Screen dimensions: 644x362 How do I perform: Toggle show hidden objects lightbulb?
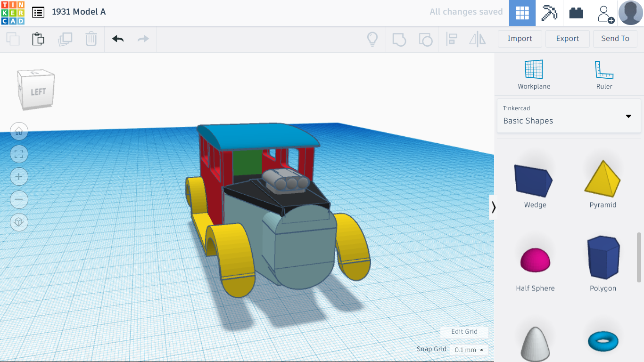coord(372,39)
